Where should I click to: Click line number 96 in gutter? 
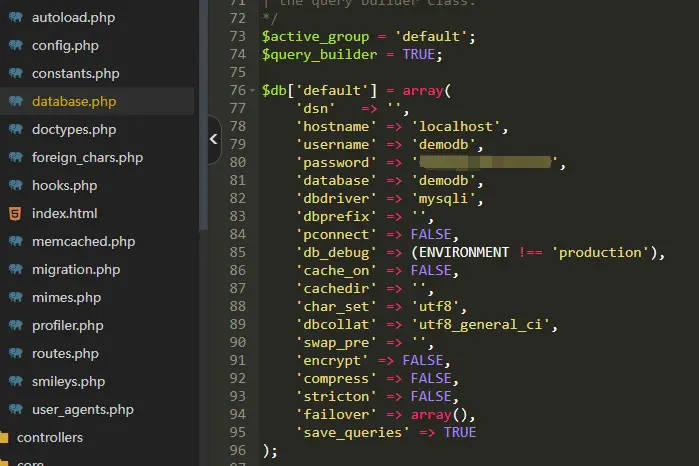(238, 450)
